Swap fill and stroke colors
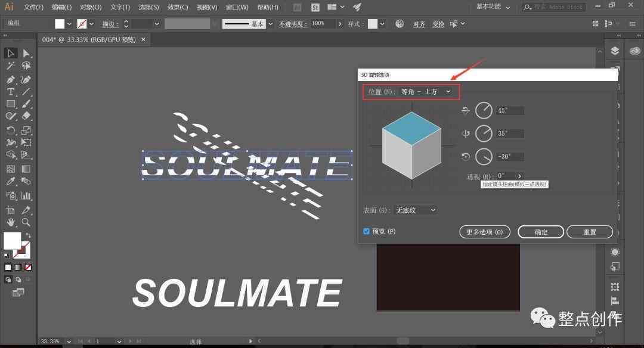The width and height of the screenshot is (644, 348). coord(28,235)
